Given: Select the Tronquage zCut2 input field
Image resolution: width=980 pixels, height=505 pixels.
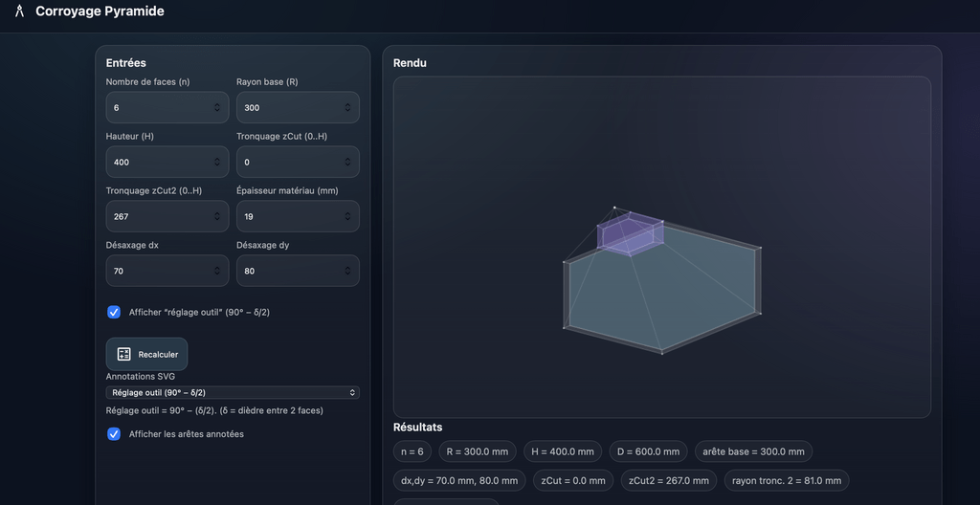Looking at the screenshot, I should (x=158, y=217).
